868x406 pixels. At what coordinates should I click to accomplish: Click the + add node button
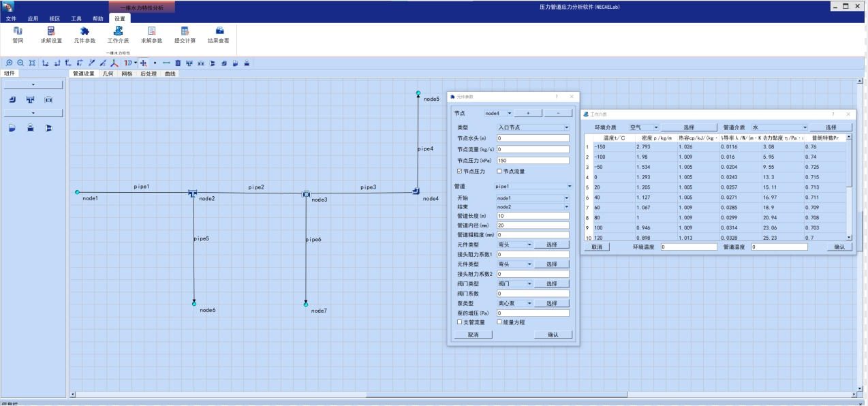tap(528, 113)
